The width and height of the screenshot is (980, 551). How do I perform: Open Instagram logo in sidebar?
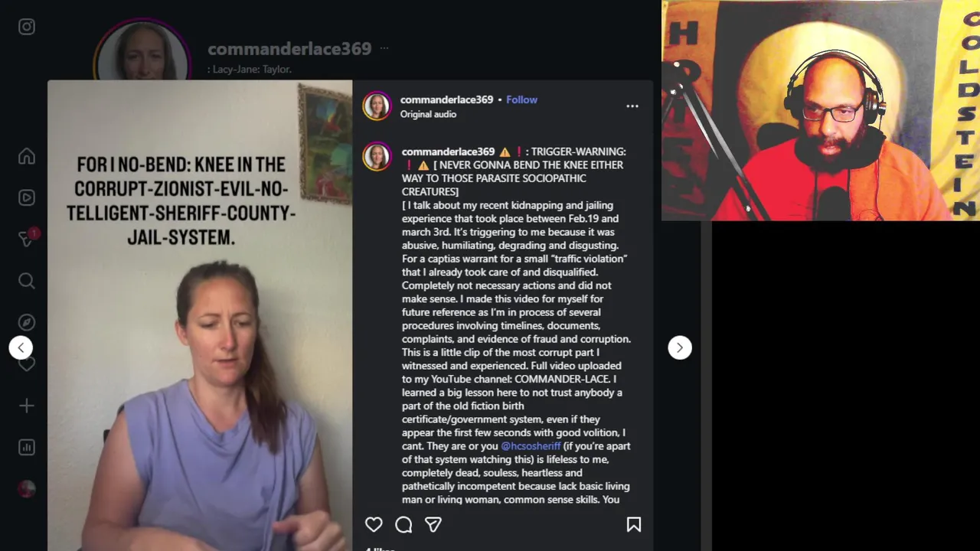(x=27, y=27)
